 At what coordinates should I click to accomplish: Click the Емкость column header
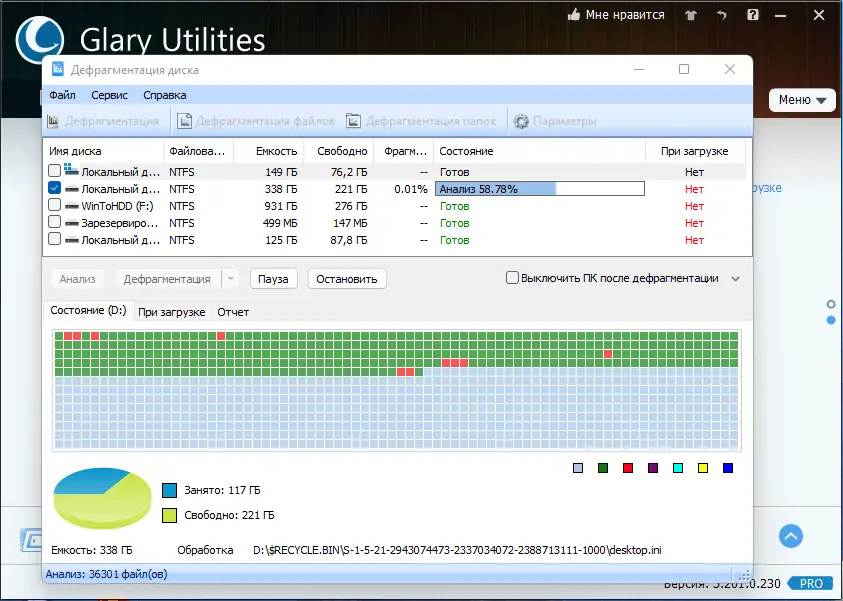click(x=276, y=151)
